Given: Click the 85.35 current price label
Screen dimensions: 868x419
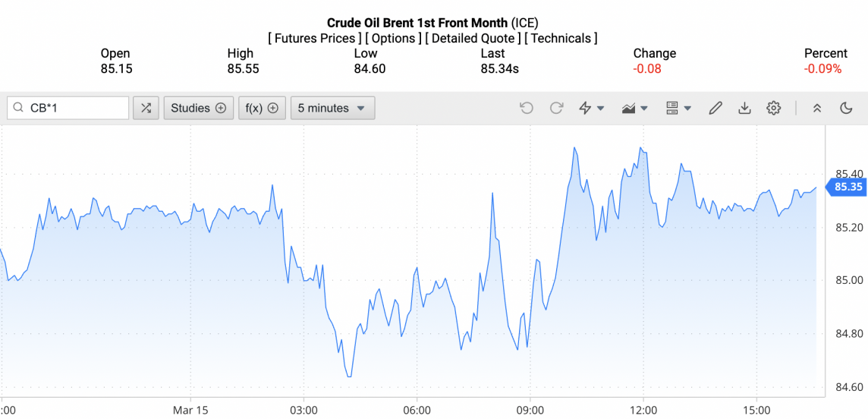Looking at the screenshot, I should pyautogui.click(x=848, y=187).
